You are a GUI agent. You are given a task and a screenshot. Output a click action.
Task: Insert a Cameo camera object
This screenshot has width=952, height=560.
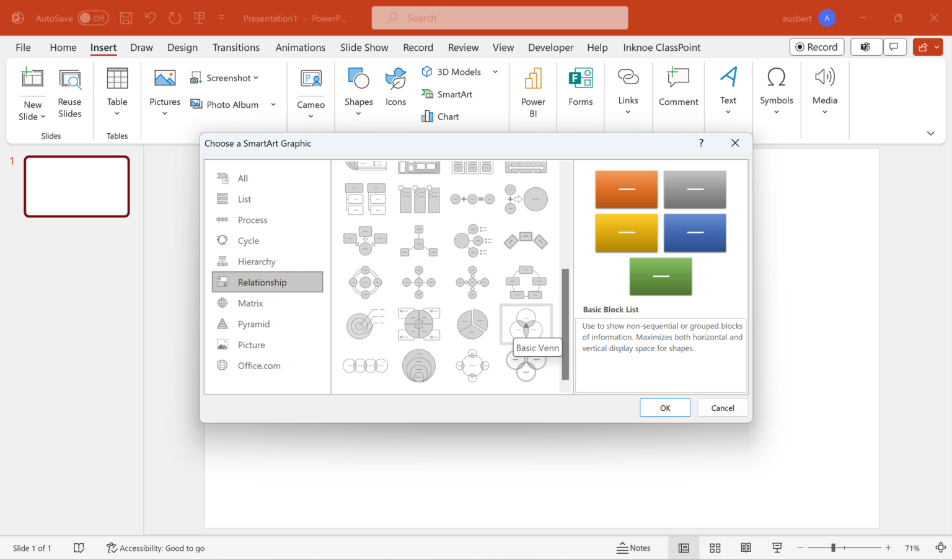tap(310, 90)
